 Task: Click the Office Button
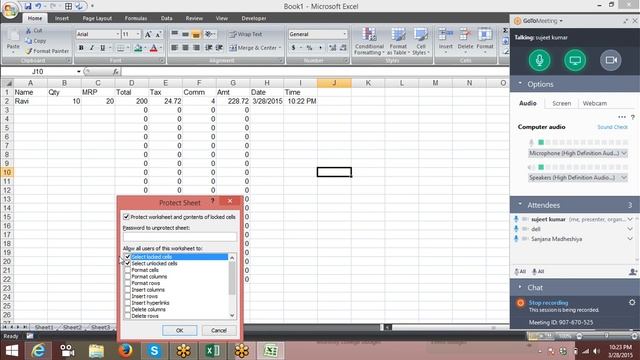pos(10,10)
